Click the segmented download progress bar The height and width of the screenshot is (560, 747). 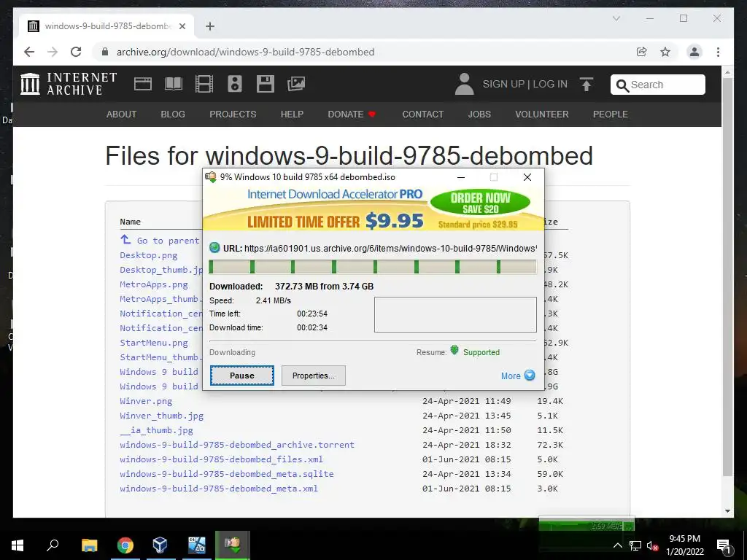tap(373, 267)
